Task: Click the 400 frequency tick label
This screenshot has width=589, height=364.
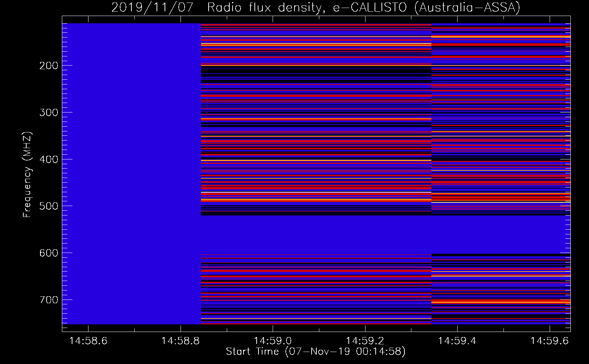Action: click(x=49, y=159)
